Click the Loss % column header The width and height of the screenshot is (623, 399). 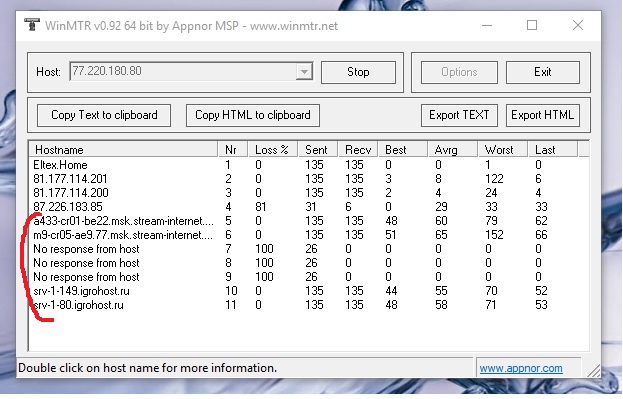tap(273, 150)
